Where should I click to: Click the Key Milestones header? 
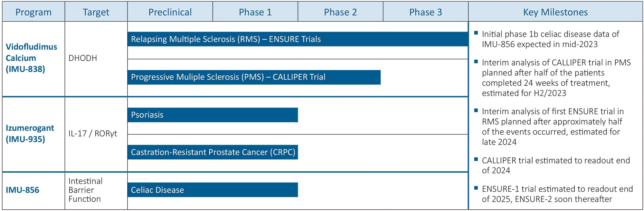pos(555,12)
